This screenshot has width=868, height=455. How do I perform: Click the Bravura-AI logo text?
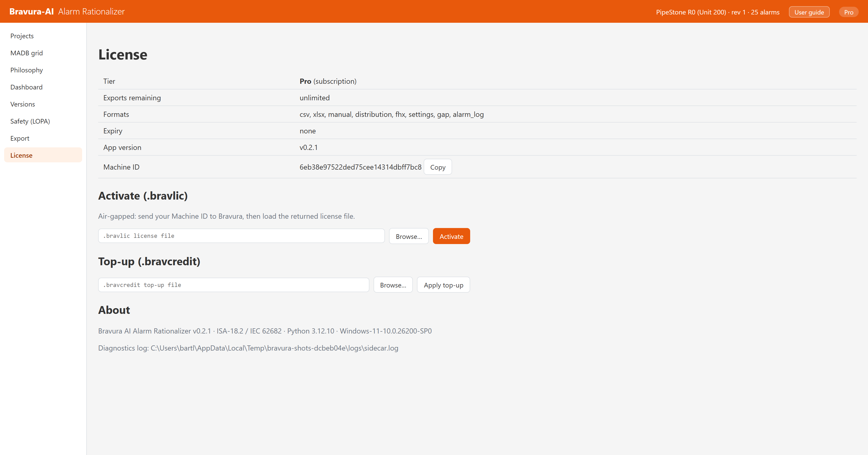click(32, 11)
